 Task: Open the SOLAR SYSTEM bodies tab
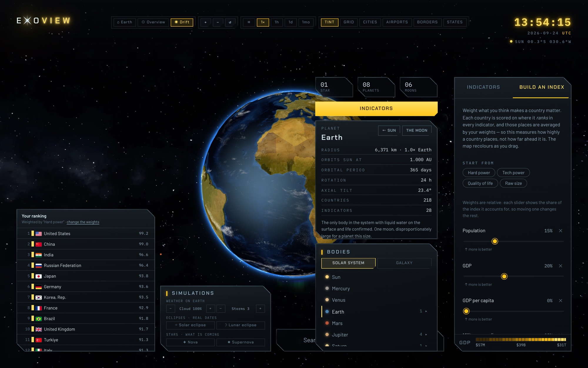pyautogui.click(x=348, y=263)
